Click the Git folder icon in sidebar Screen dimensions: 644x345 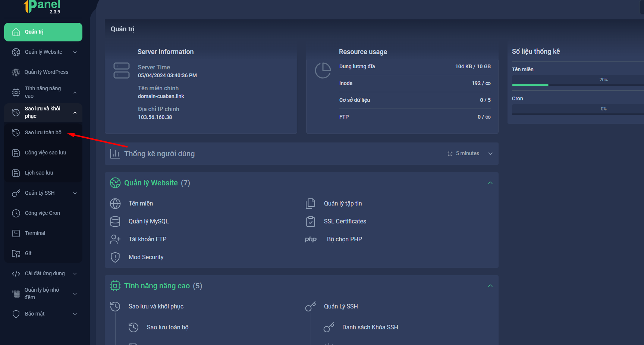16,254
